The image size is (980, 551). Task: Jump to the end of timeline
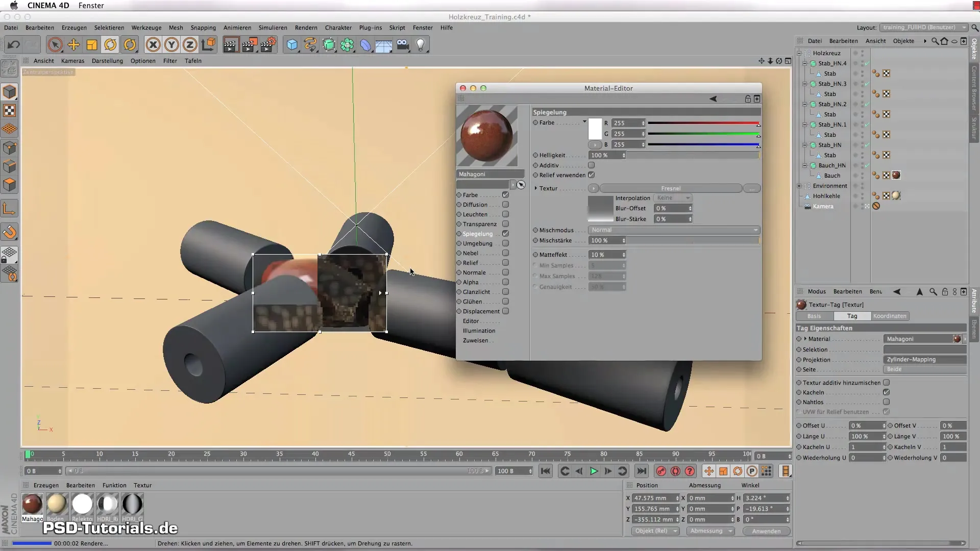[x=642, y=471]
